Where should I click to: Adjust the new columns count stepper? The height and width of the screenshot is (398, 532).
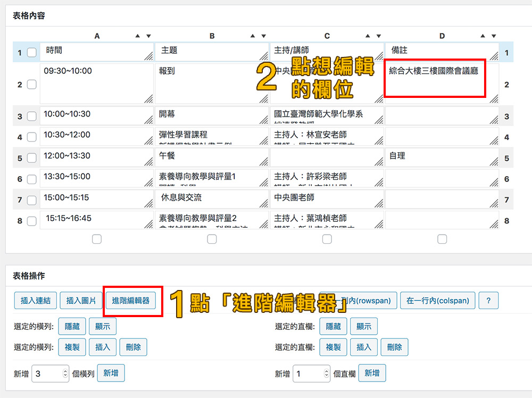coord(326,374)
